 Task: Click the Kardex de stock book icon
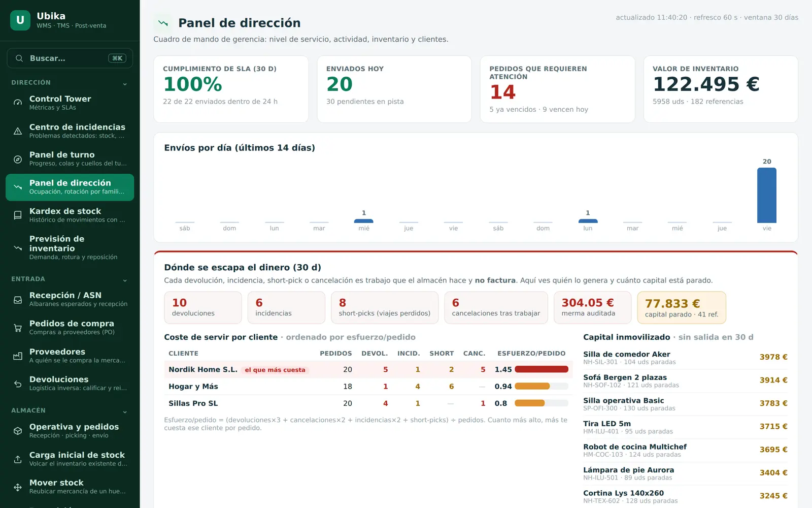18,215
